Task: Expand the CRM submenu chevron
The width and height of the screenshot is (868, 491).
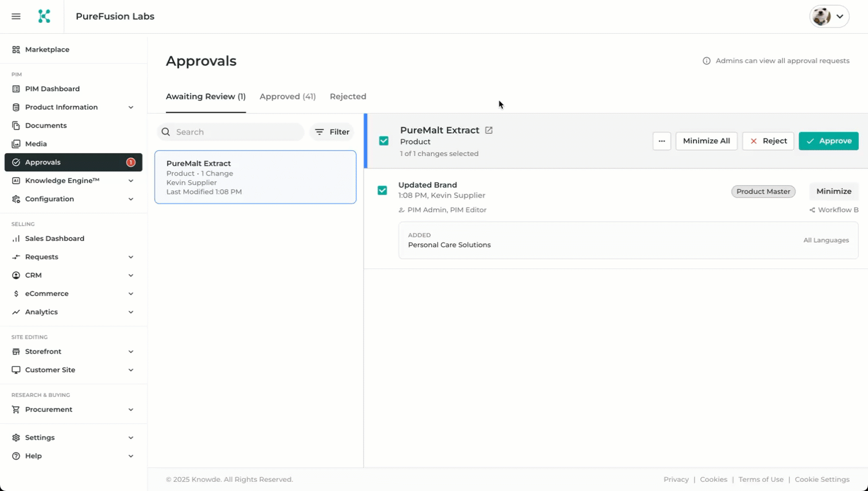Action: pyautogui.click(x=131, y=275)
